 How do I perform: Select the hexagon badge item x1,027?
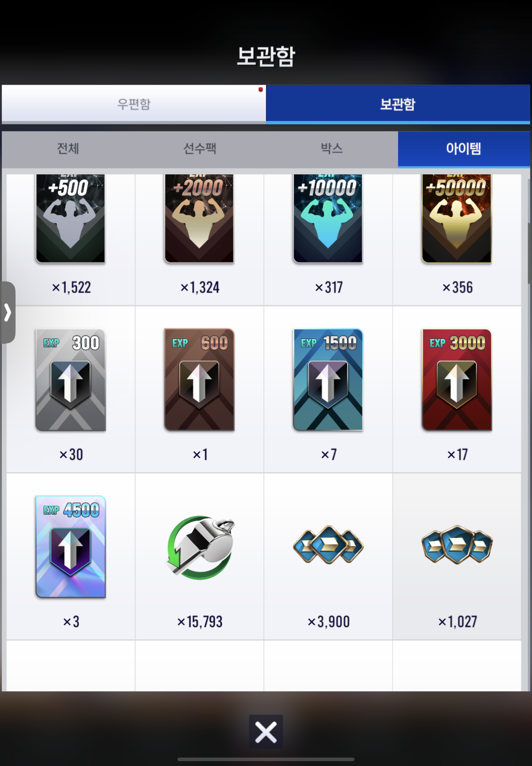(457, 544)
